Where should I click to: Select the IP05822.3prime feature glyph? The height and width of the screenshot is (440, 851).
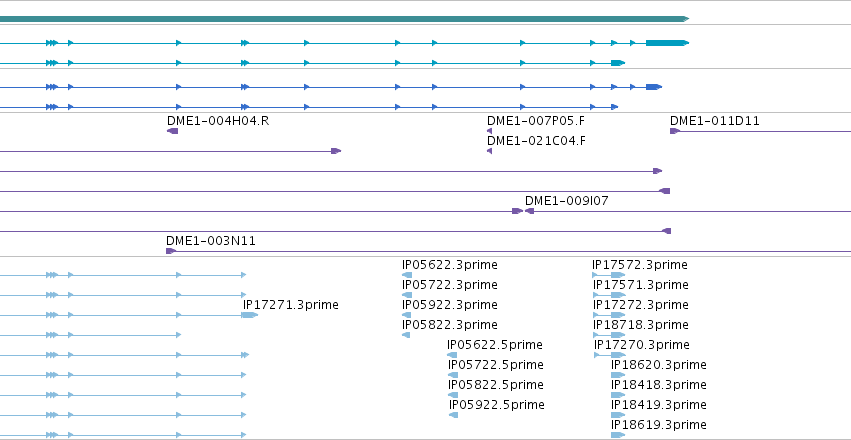406,335
